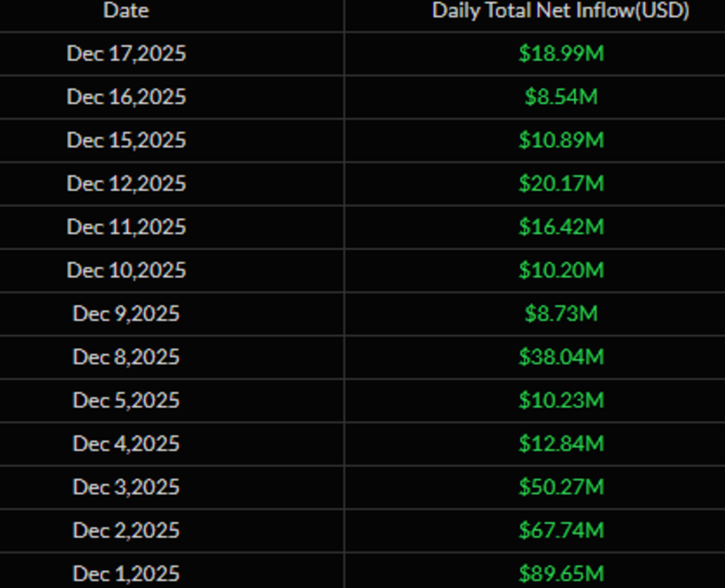Select the Dec 5,2025 date cell
725x588 pixels.
click(x=126, y=400)
